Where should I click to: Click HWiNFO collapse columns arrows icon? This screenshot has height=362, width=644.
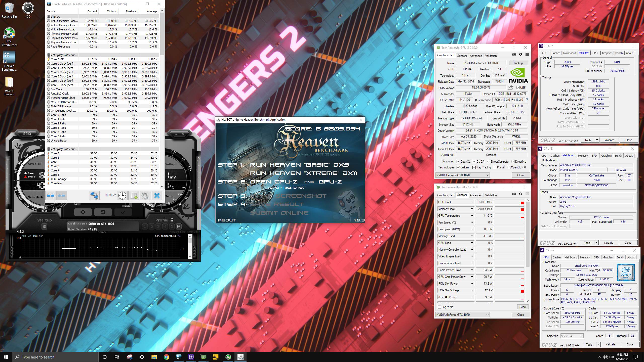61,196
